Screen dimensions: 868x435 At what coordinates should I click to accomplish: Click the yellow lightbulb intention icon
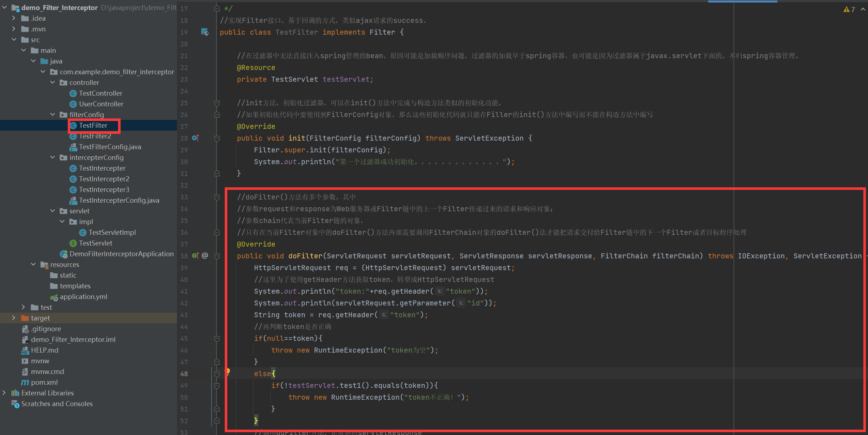[x=227, y=371]
